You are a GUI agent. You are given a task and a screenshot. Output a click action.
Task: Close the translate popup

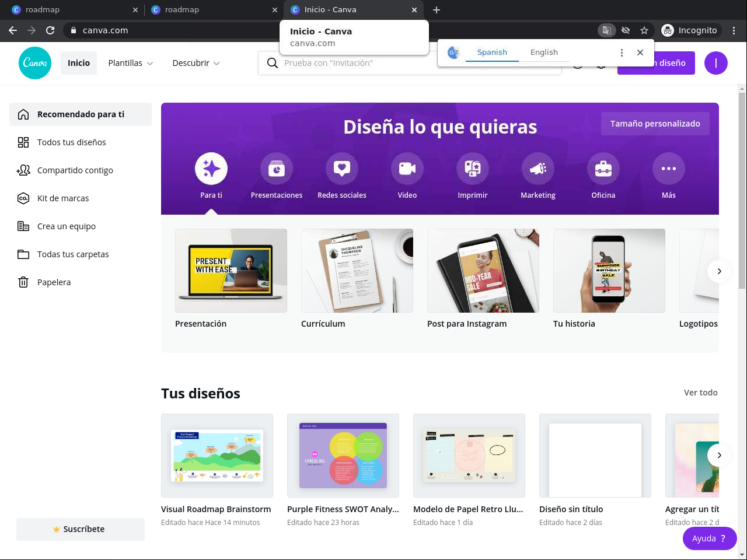(640, 52)
